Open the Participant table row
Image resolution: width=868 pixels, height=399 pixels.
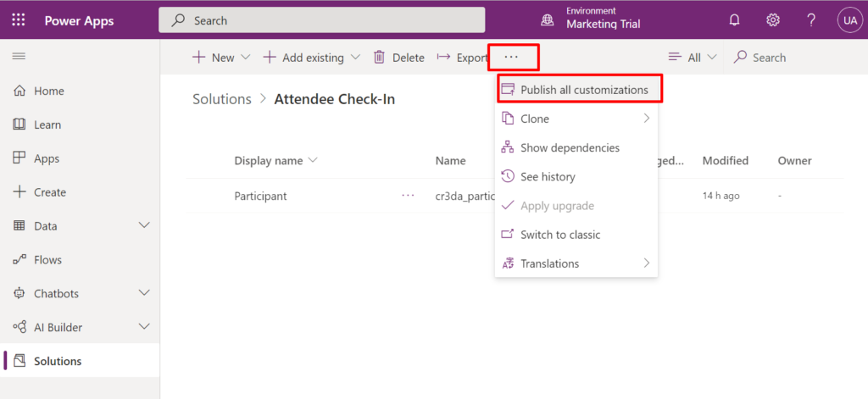pyautogui.click(x=515, y=196)
